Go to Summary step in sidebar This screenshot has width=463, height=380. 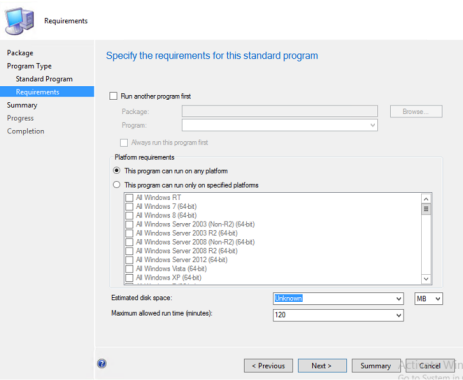22,105
